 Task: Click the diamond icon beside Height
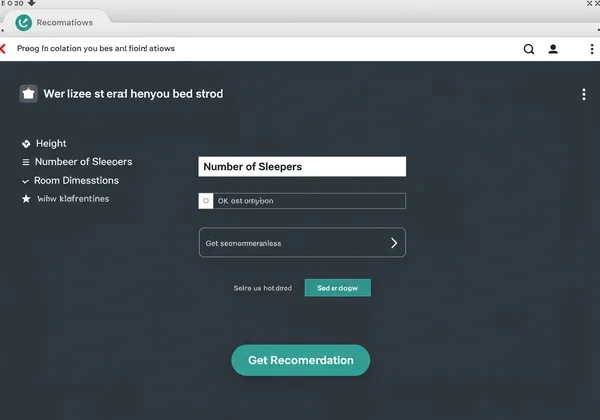pyautogui.click(x=26, y=144)
